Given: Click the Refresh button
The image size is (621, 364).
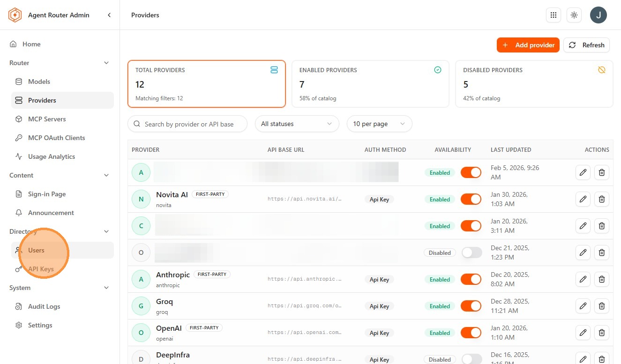Looking at the screenshot, I should [x=586, y=45].
